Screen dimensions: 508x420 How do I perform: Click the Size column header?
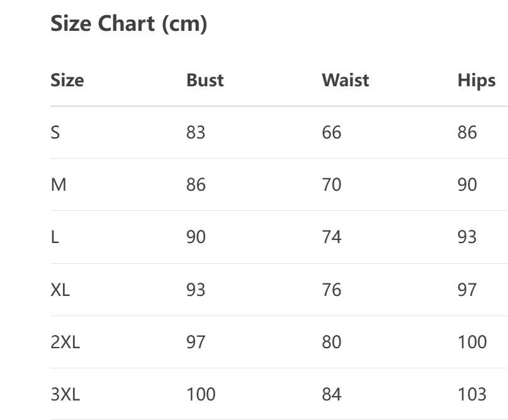(x=67, y=81)
